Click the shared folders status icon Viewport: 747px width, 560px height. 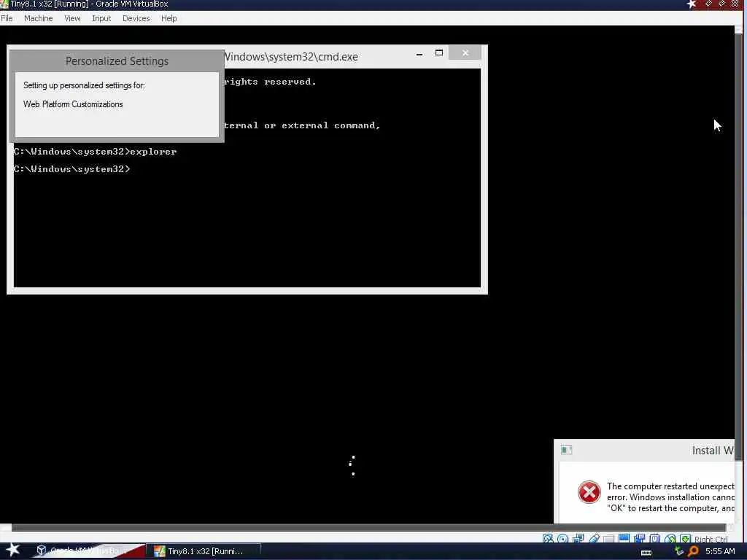608,539
